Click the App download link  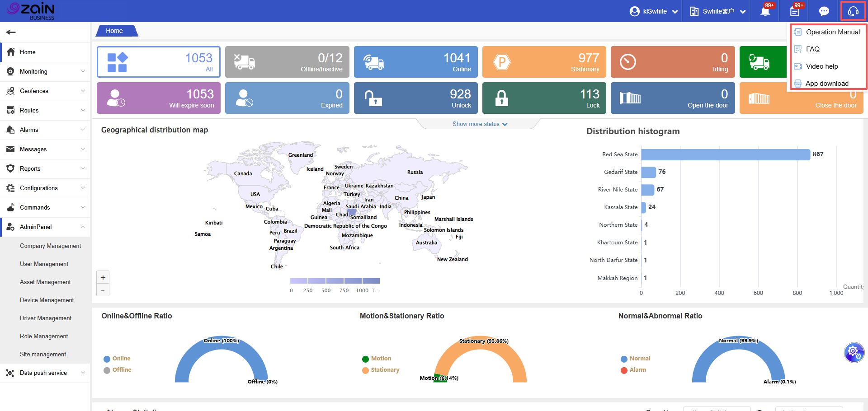(826, 84)
